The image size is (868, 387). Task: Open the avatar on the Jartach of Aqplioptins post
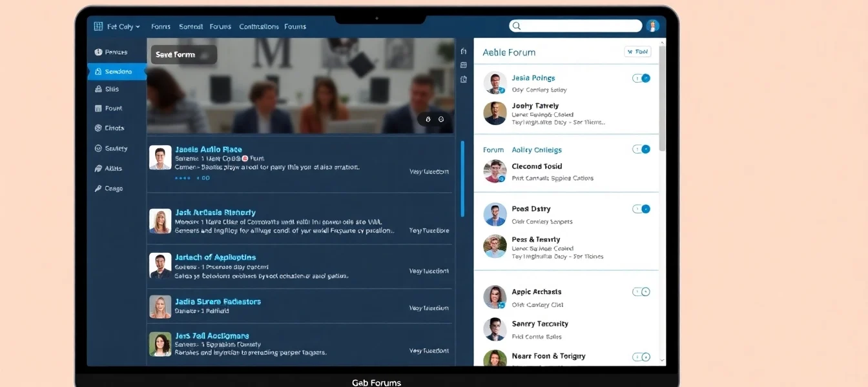click(160, 265)
